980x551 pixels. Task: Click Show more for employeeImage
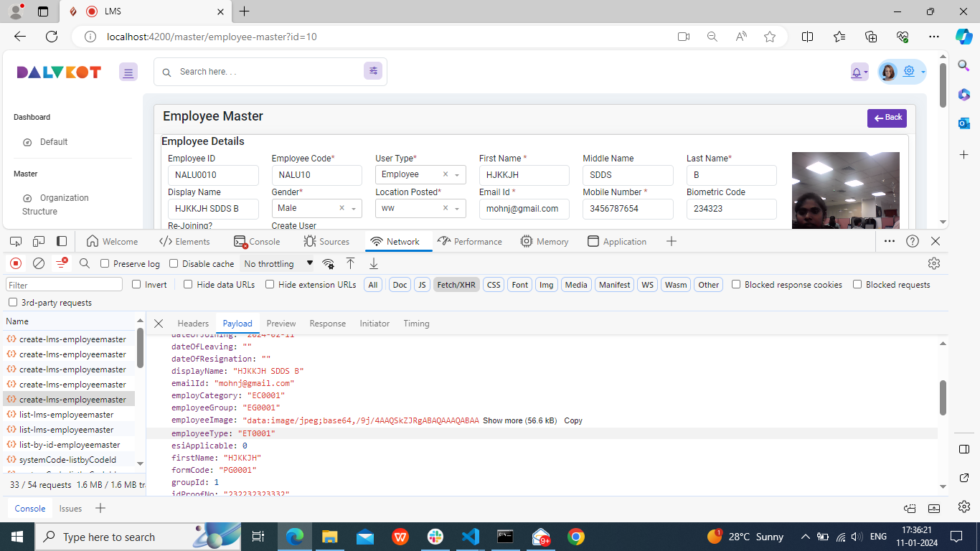click(519, 420)
